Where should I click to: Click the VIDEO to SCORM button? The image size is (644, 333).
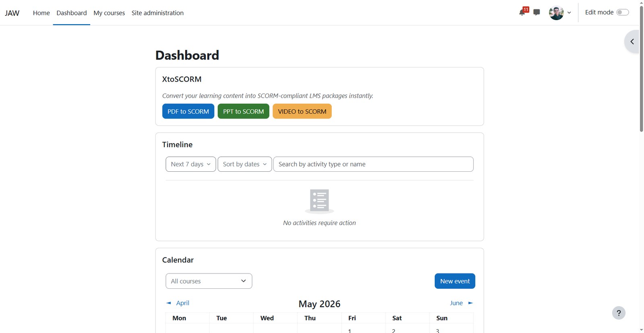(x=302, y=111)
